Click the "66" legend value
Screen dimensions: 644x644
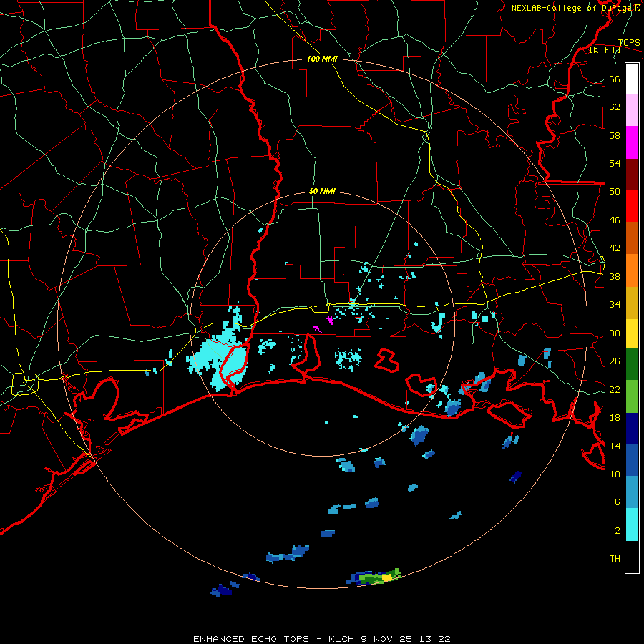615,79
